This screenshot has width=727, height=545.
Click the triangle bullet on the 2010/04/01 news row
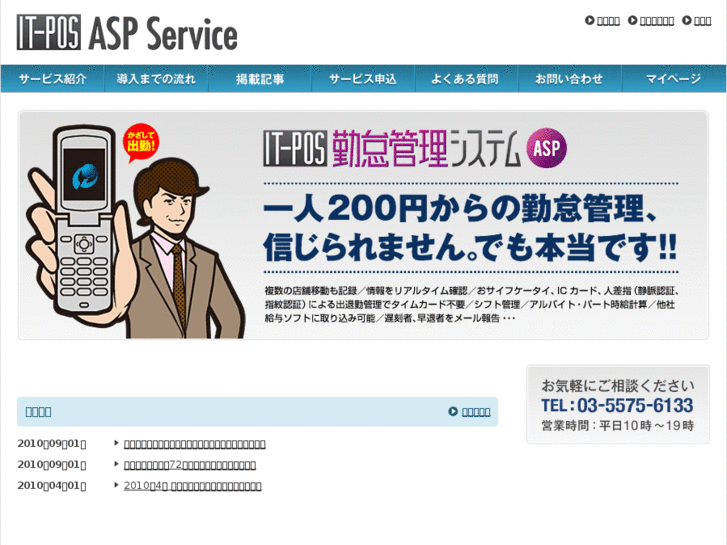(x=116, y=485)
